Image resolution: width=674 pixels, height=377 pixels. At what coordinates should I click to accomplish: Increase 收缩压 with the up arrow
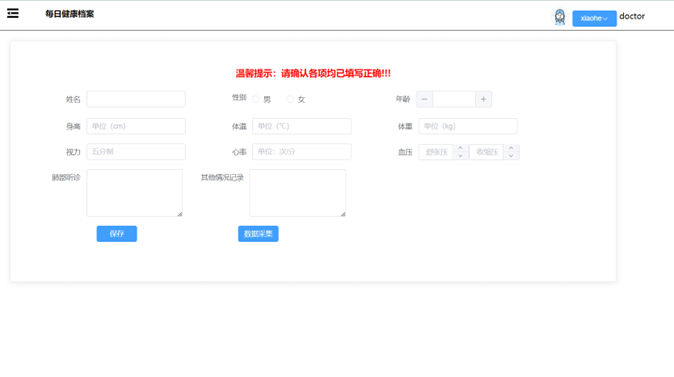(x=511, y=148)
